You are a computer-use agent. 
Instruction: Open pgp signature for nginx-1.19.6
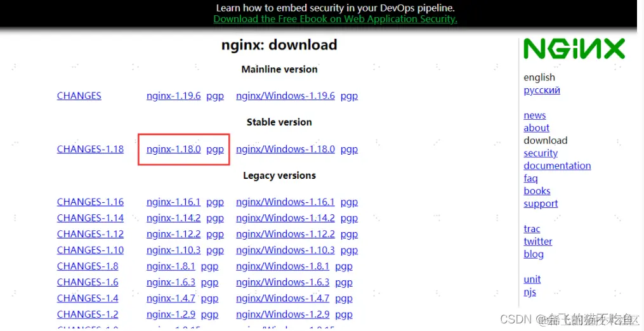point(215,96)
